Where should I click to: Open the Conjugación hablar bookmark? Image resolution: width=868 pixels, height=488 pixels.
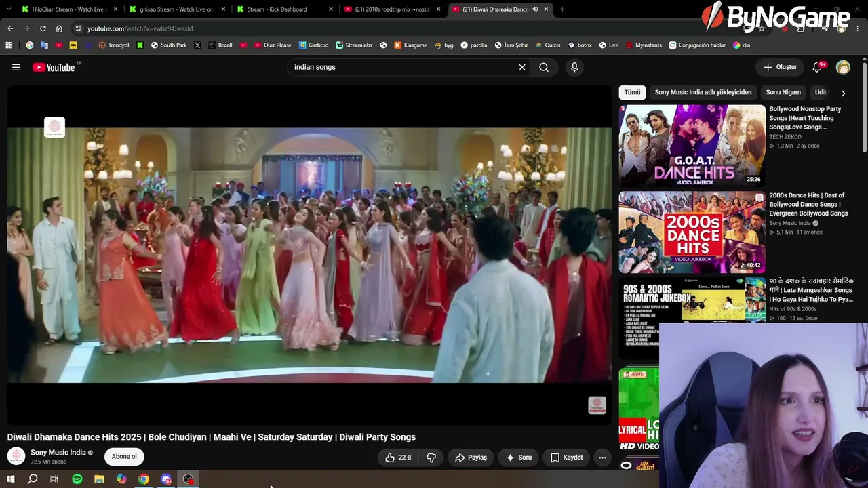697,45
